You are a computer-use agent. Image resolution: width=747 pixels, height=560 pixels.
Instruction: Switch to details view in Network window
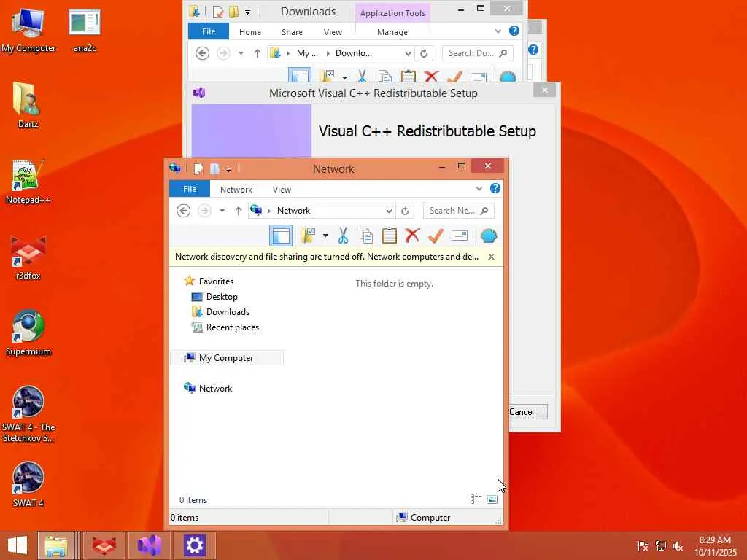coord(476,499)
